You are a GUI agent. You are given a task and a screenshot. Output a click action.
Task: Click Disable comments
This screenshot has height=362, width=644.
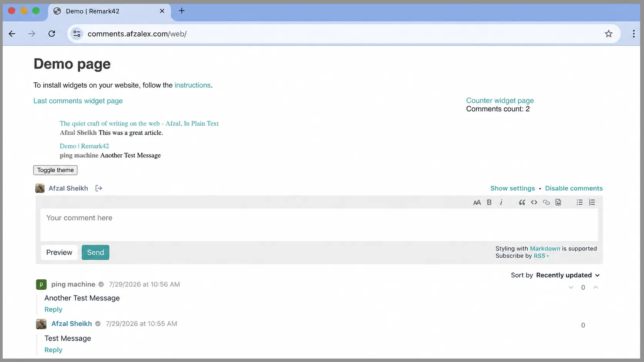574,188
